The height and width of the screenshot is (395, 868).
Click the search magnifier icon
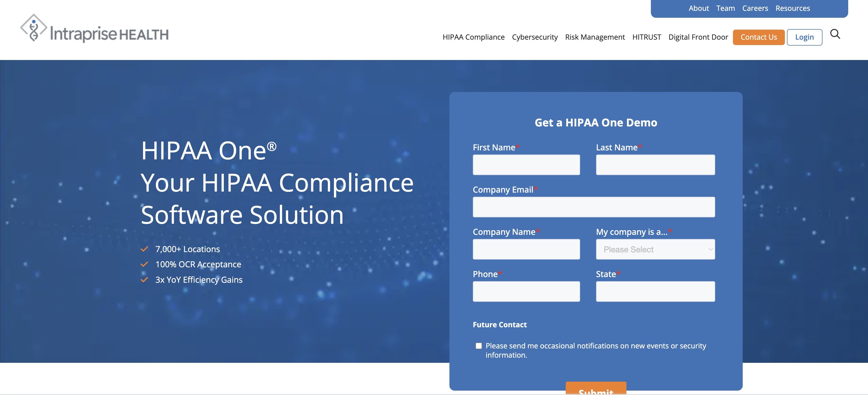point(835,34)
